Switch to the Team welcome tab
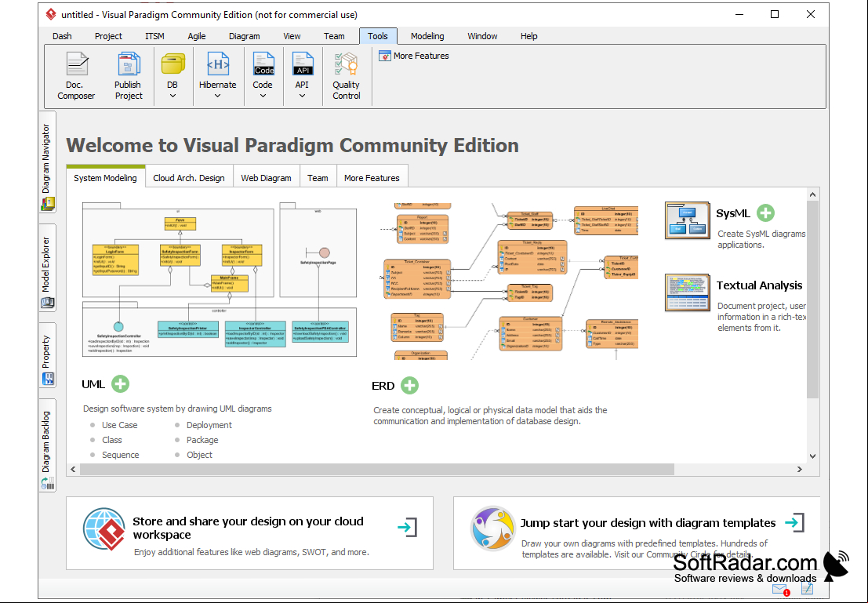The image size is (868, 603). tap(318, 178)
